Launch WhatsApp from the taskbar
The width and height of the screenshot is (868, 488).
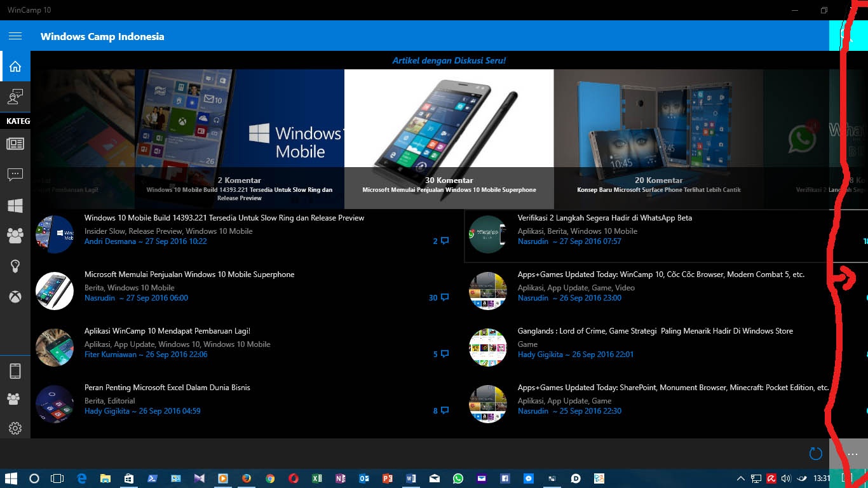[458, 478]
